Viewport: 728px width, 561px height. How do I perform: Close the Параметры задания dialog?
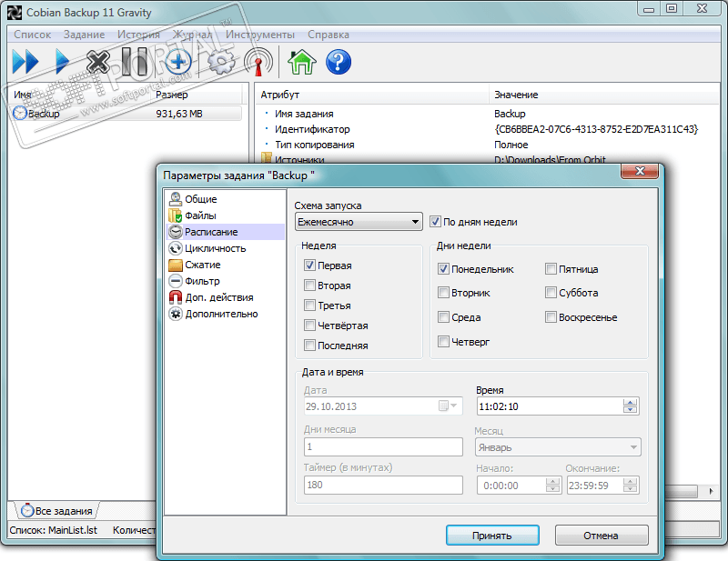click(x=640, y=171)
